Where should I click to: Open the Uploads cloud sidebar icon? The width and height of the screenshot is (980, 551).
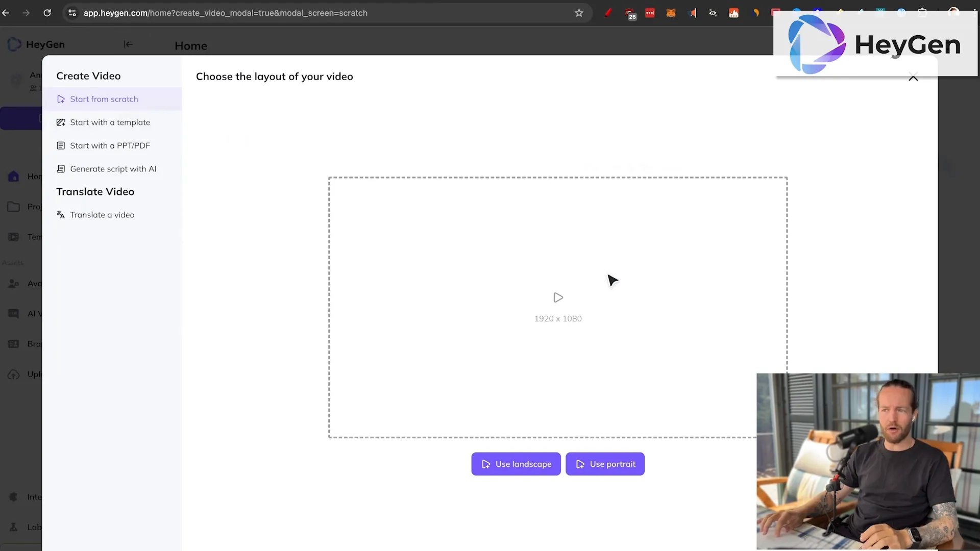pyautogui.click(x=14, y=374)
